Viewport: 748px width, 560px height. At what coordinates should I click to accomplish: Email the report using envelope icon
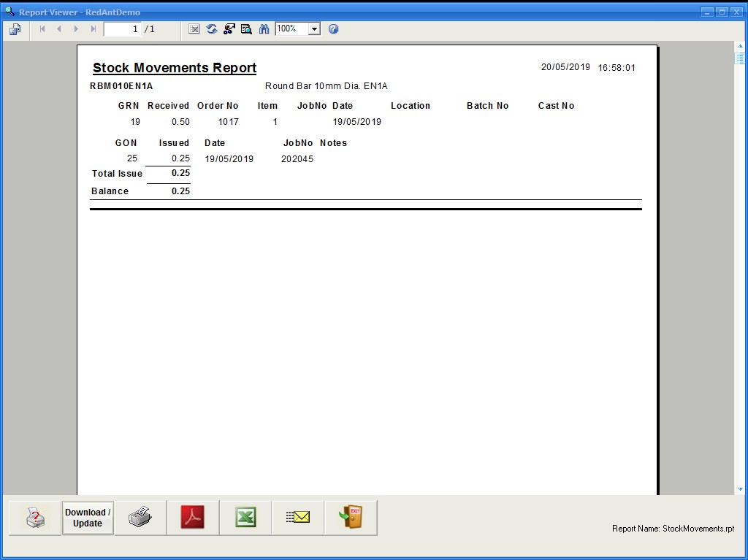point(298,518)
